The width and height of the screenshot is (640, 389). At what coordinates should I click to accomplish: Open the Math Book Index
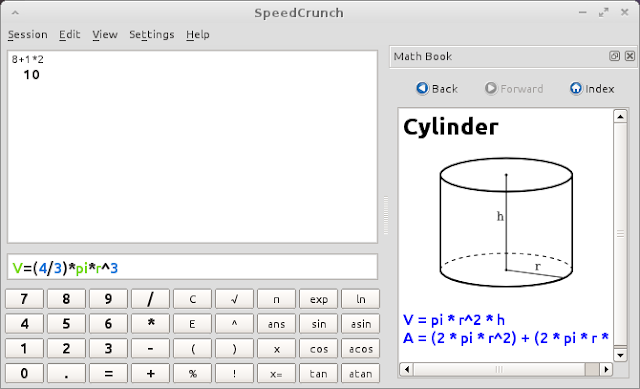(x=592, y=89)
